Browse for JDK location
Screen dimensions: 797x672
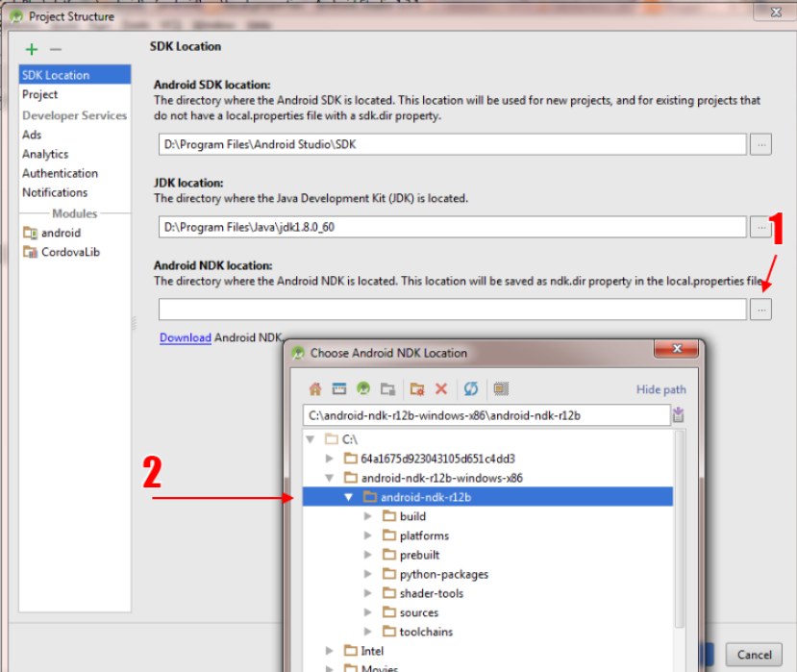click(760, 227)
